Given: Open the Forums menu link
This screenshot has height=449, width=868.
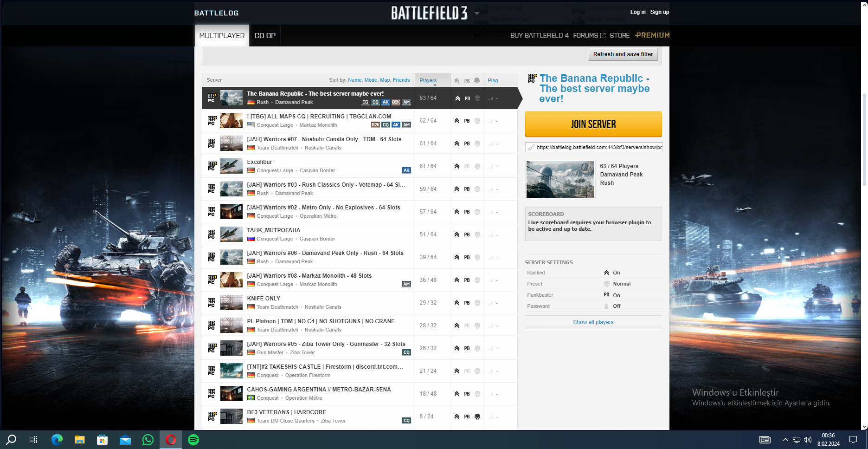Looking at the screenshot, I should [x=589, y=35].
